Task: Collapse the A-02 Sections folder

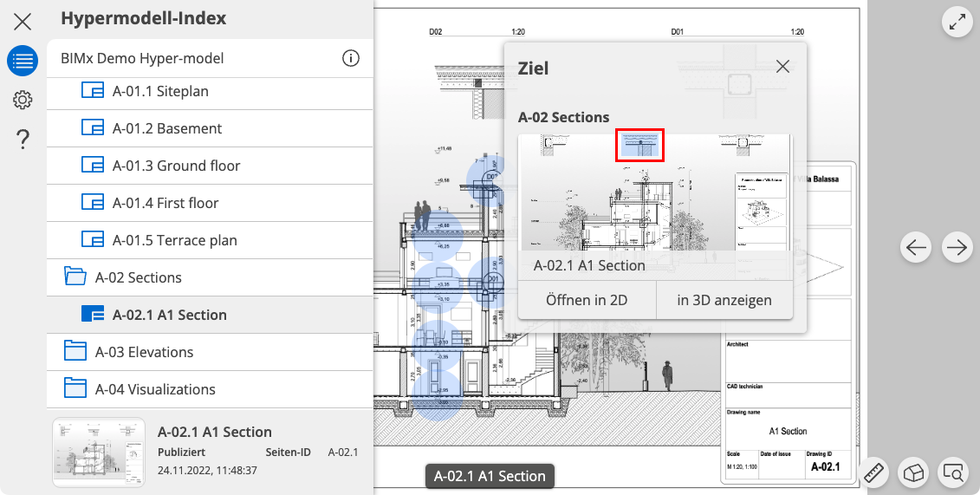Action: coord(210,277)
